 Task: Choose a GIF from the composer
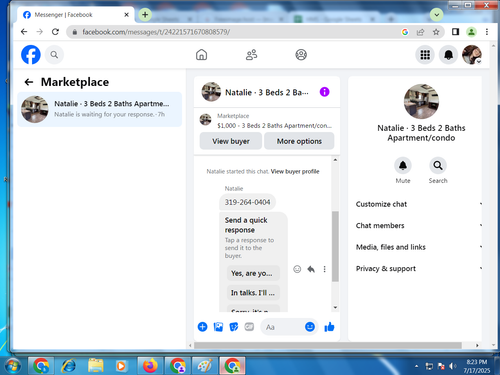(x=249, y=327)
